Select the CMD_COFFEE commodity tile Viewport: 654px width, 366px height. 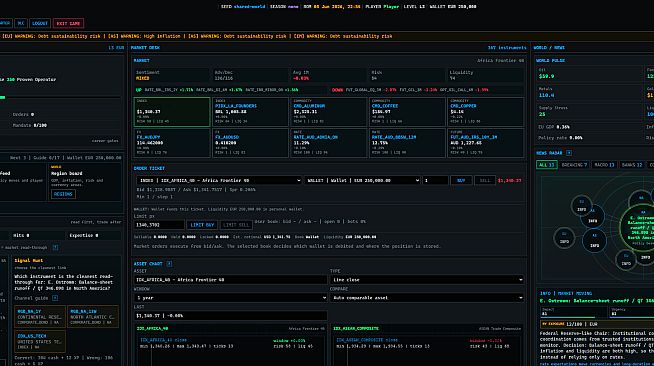tap(407, 112)
